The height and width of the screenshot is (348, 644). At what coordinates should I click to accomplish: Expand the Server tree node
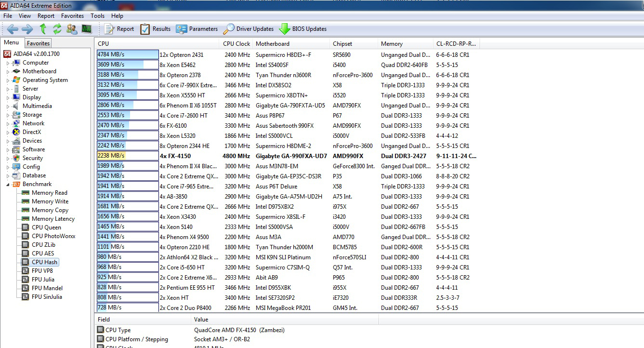click(x=7, y=89)
